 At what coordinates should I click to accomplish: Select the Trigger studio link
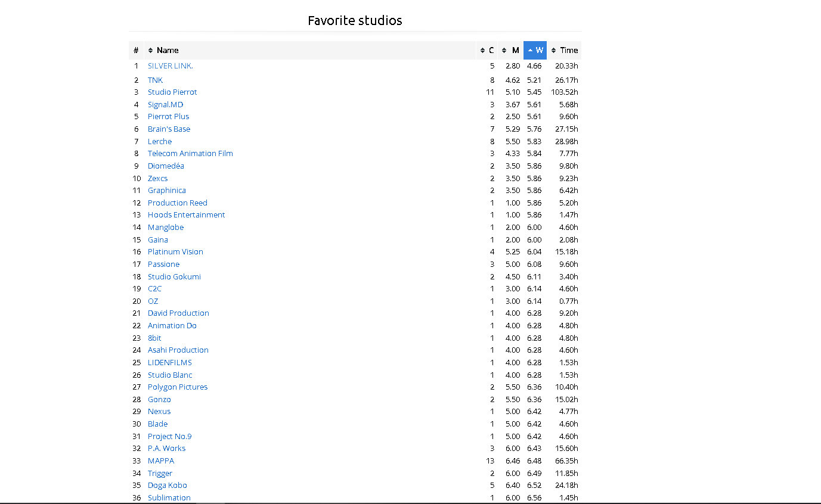click(160, 474)
